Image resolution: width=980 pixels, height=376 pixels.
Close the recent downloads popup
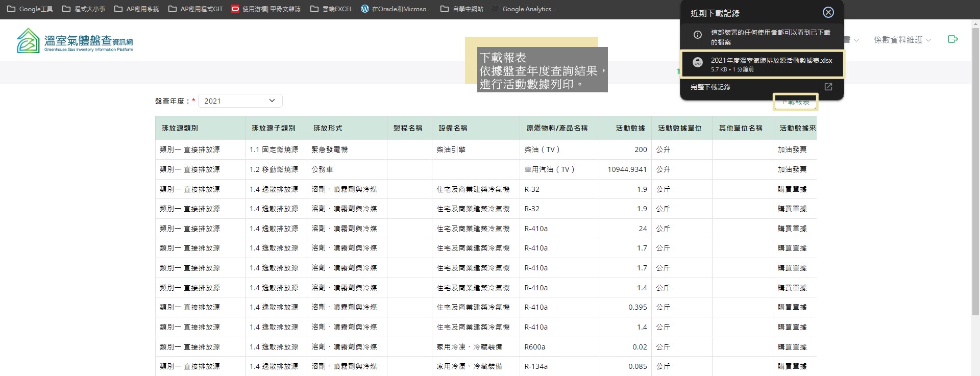click(x=828, y=13)
